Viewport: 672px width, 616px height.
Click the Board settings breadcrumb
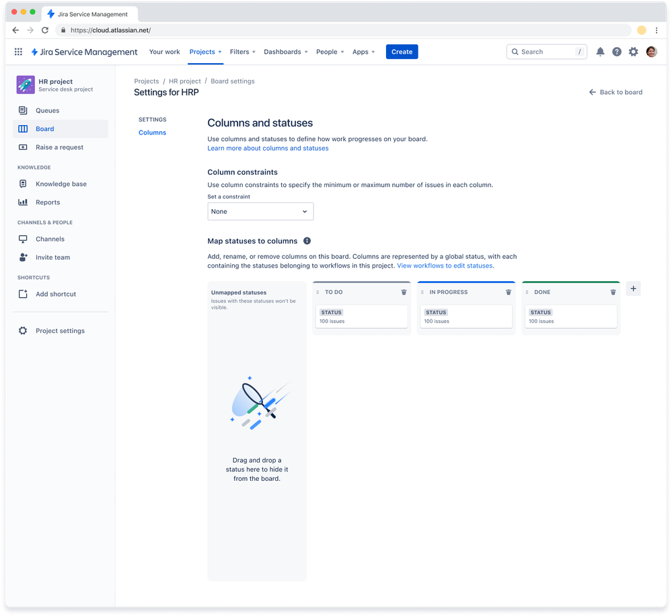[232, 81]
